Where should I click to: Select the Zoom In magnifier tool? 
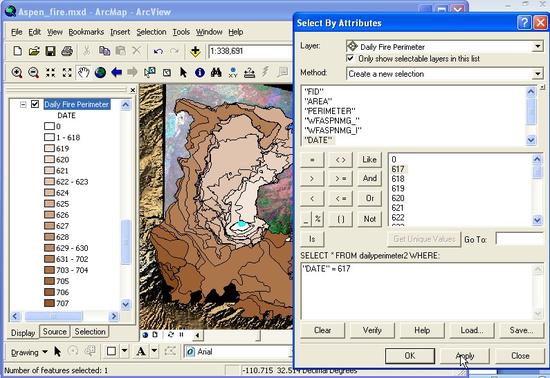16,73
